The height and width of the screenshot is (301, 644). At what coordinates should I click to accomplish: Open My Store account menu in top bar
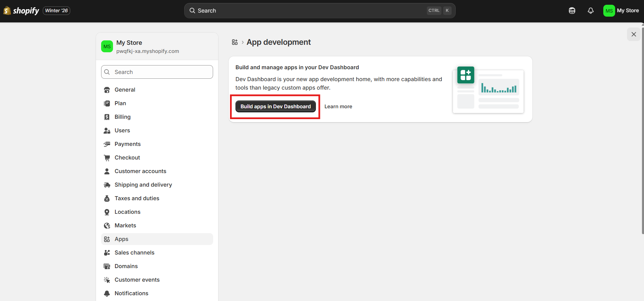tap(621, 11)
